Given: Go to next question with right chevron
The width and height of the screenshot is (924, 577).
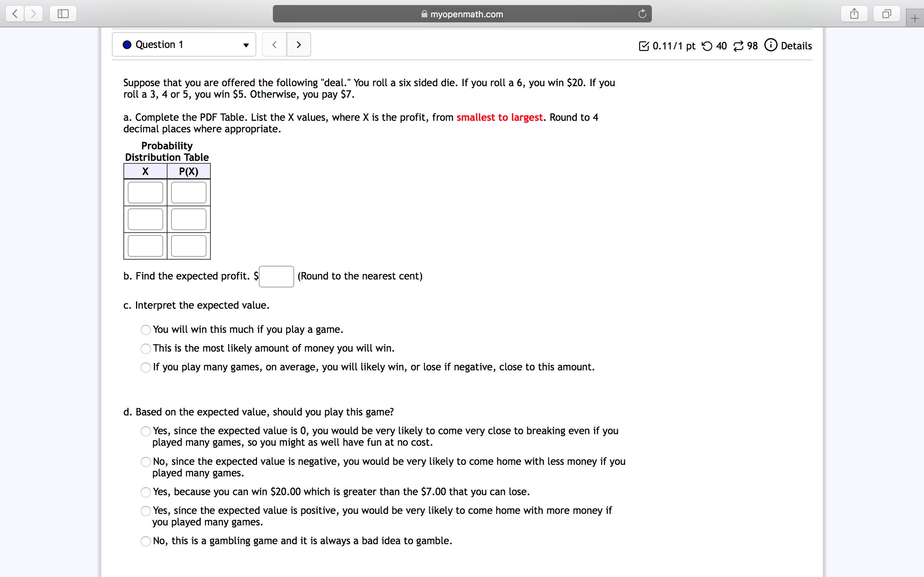Looking at the screenshot, I should [298, 44].
